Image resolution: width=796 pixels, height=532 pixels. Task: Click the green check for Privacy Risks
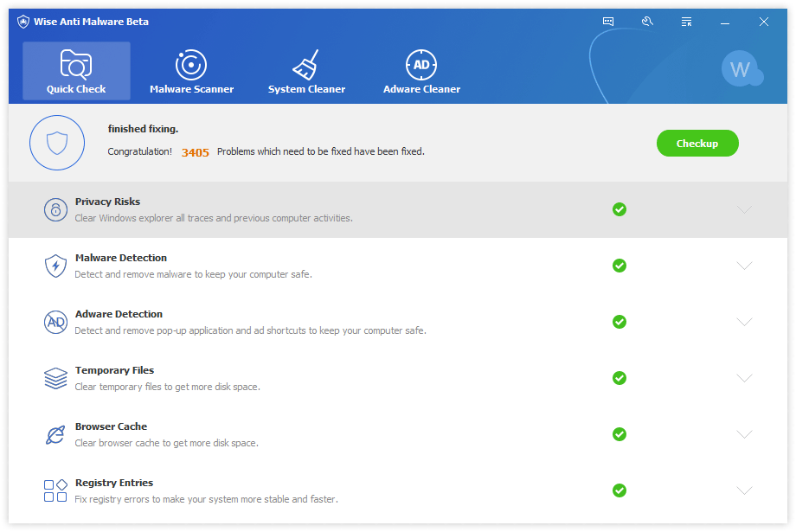click(619, 209)
